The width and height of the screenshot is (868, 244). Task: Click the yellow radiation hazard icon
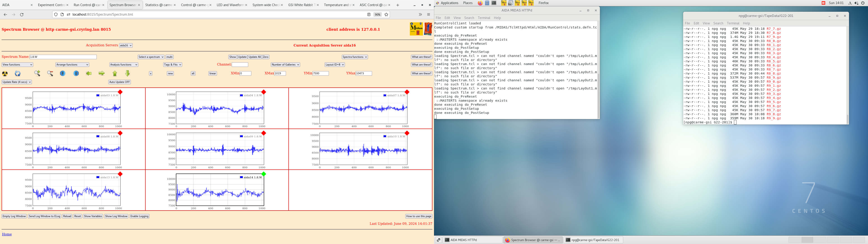click(5, 73)
